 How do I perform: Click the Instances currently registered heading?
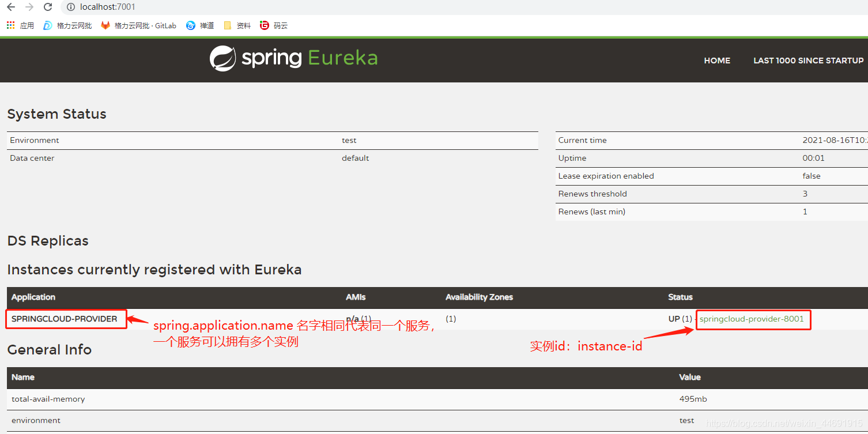(154, 270)
